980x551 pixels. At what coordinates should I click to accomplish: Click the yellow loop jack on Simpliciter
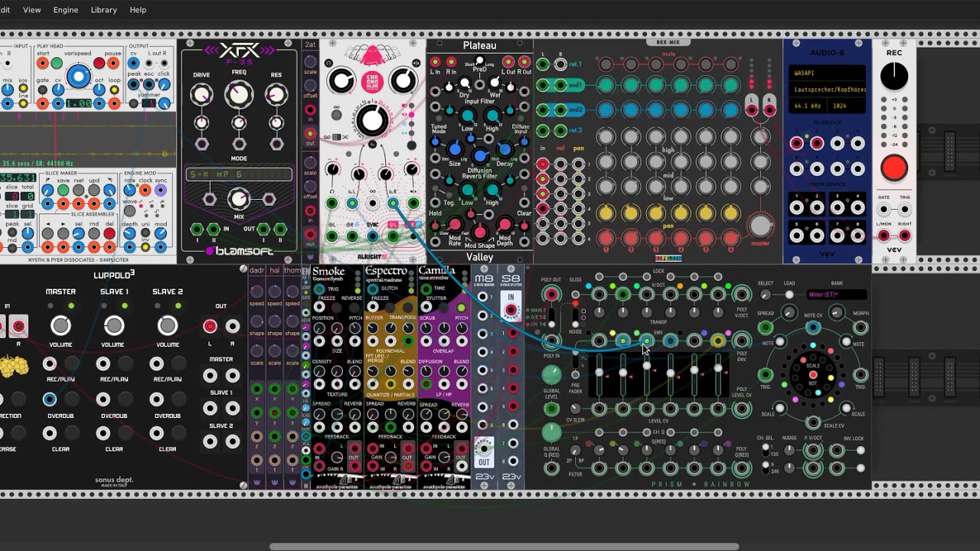click(x=114, y=90)
